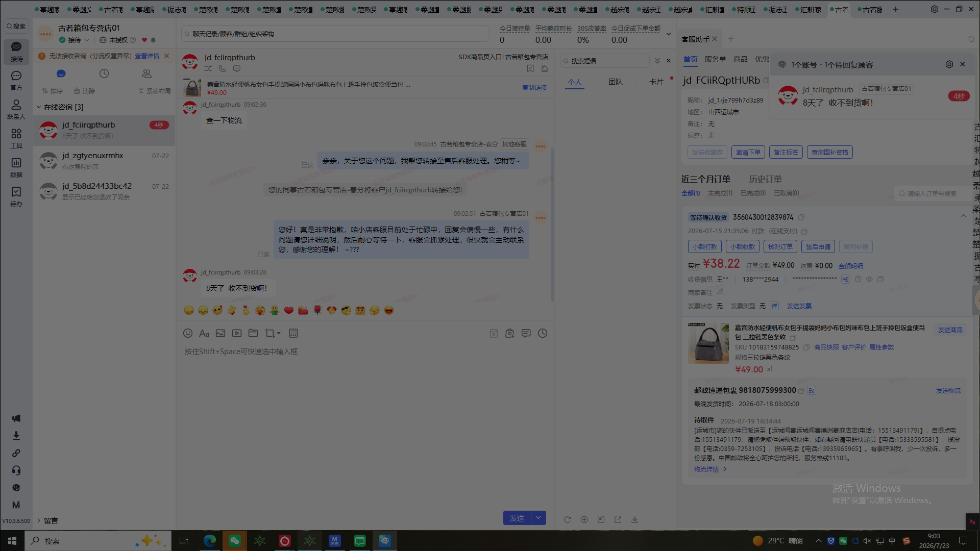Toggle the notification bell icon
Screen dimensions: 980x551
point(153,40)
